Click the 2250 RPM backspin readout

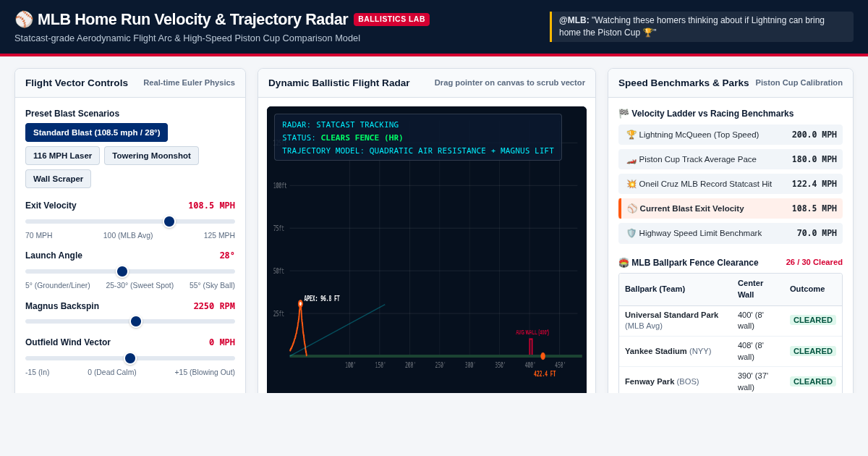tap(214, 306)
